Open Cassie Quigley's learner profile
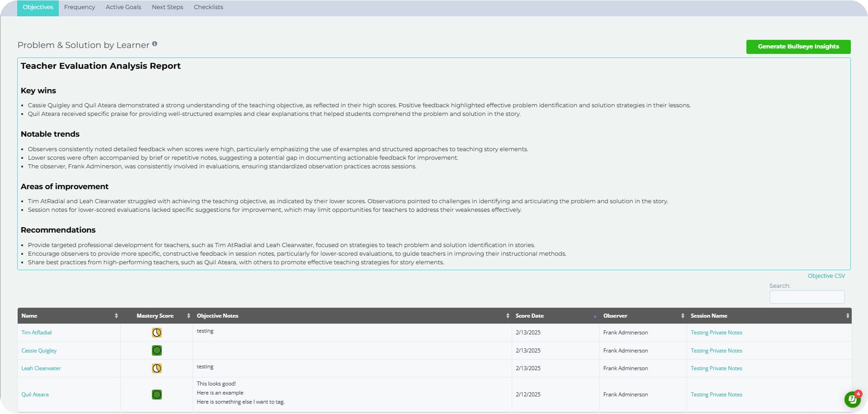 (x=39, y=351)
